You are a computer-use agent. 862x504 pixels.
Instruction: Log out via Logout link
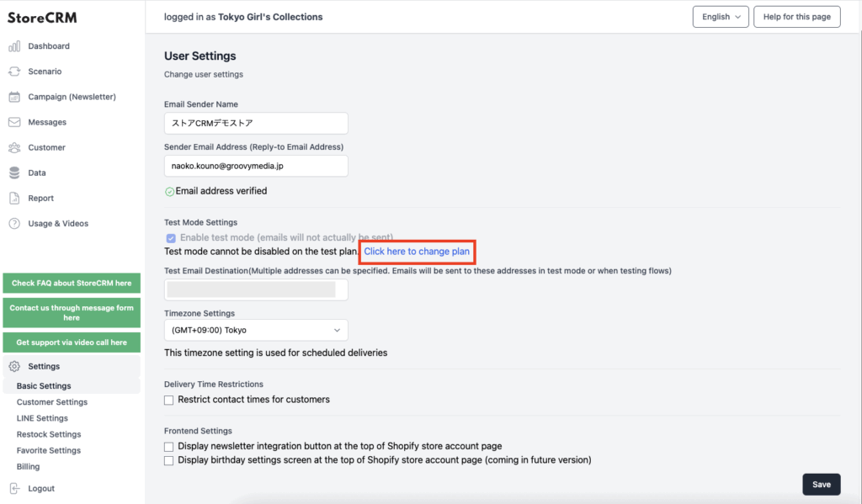(x=41, y=488)
